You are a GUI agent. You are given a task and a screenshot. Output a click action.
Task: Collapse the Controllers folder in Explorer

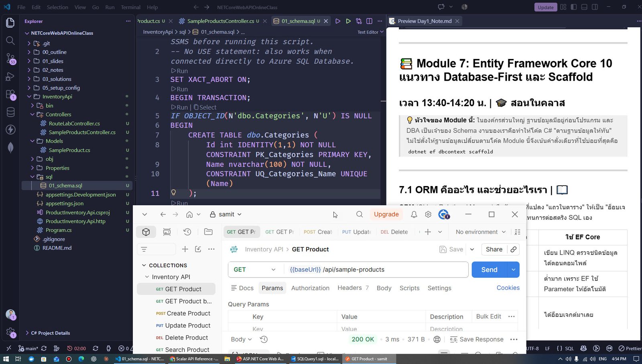pyautogui.click(x=32, y=115)
